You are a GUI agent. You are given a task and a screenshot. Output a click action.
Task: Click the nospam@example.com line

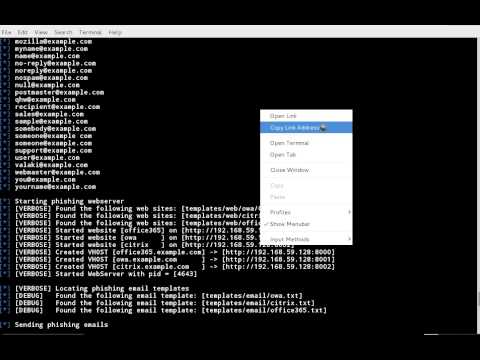pyautogui.click(x=51, y=78)
